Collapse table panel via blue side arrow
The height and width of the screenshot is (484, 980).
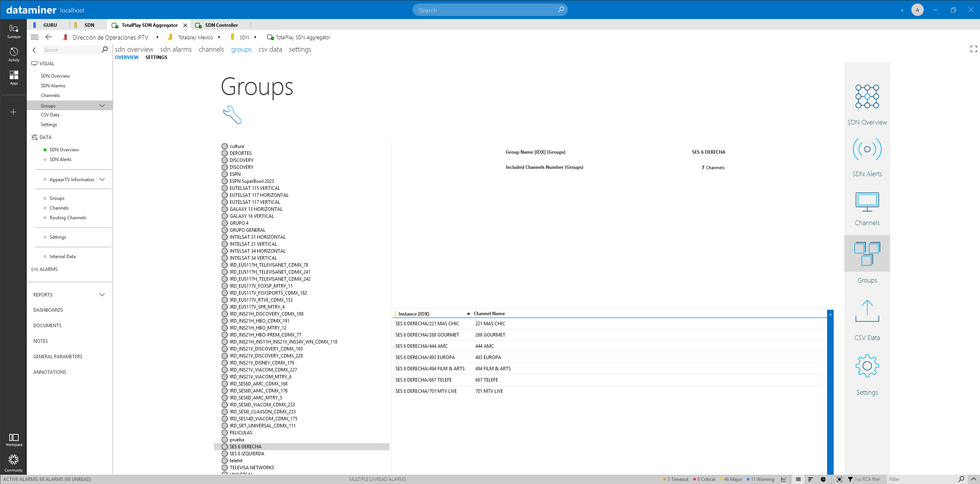[830, 314]
